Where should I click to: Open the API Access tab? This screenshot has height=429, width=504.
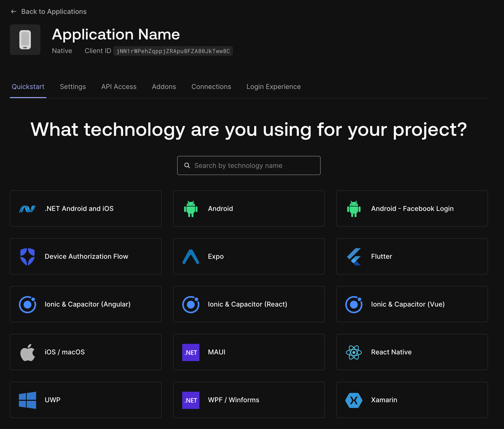[x=119, y=87]
